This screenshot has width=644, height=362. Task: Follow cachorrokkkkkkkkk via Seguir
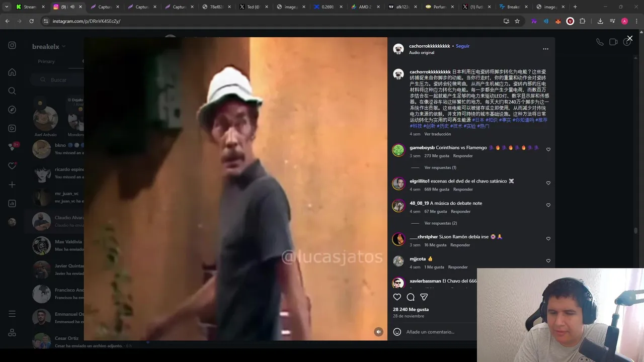click(462, 46)
